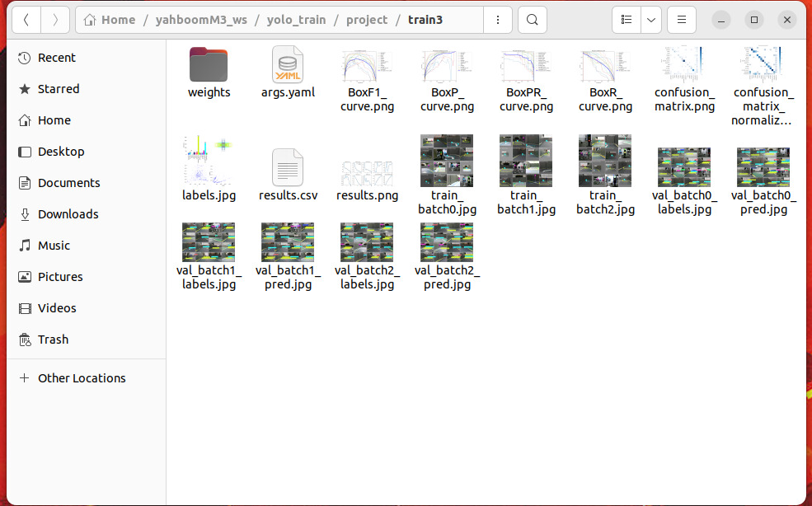The image size is (812, 506).
Task: Click Home in the path bar
Action: click(117, 20)
